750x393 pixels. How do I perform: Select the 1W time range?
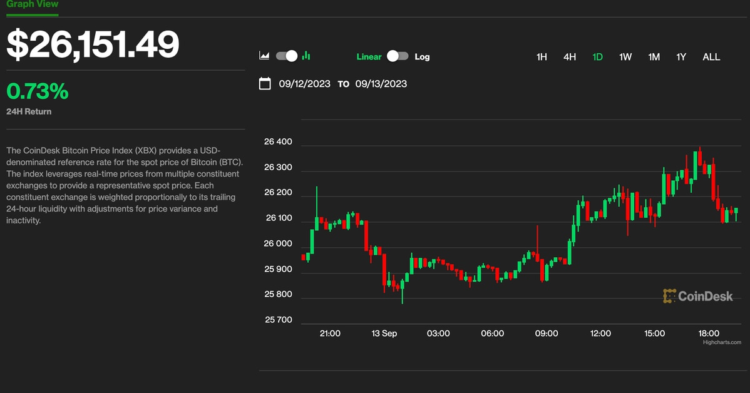(x=625, y=57)
